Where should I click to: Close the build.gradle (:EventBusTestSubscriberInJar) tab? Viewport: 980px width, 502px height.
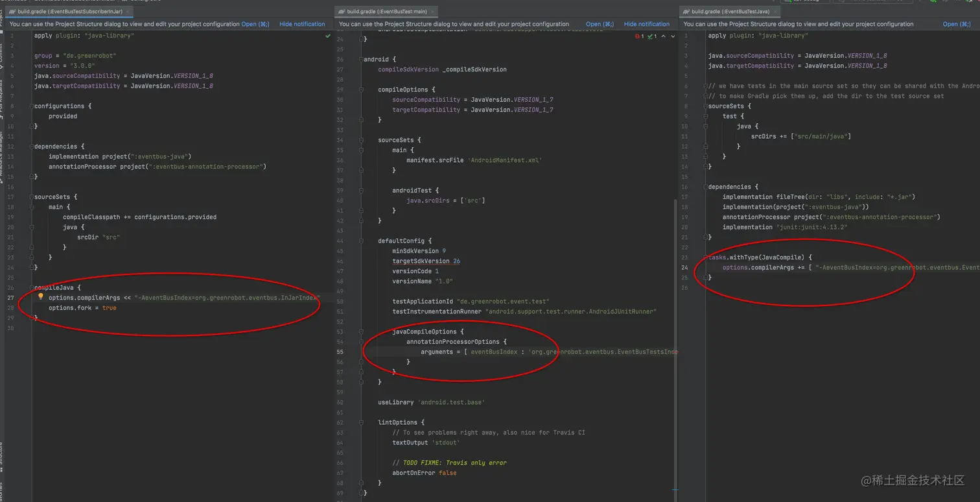pos(129,12)
